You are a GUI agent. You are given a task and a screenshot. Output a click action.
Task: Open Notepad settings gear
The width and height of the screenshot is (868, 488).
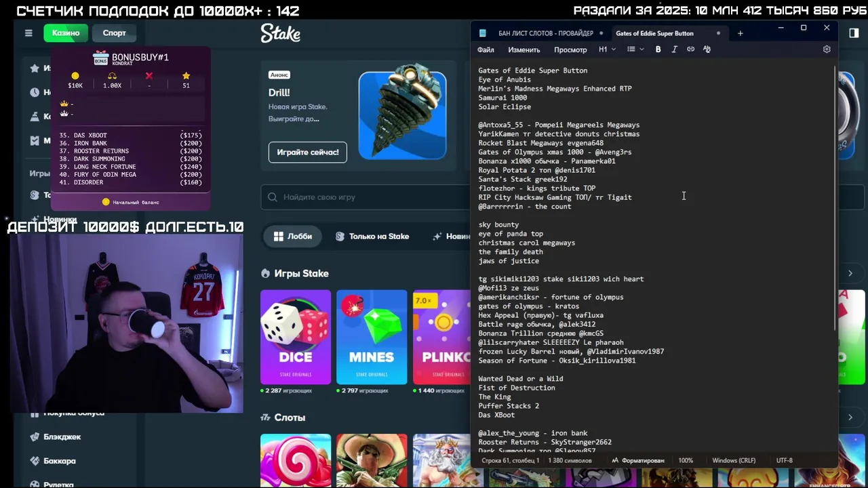(827, 49)
